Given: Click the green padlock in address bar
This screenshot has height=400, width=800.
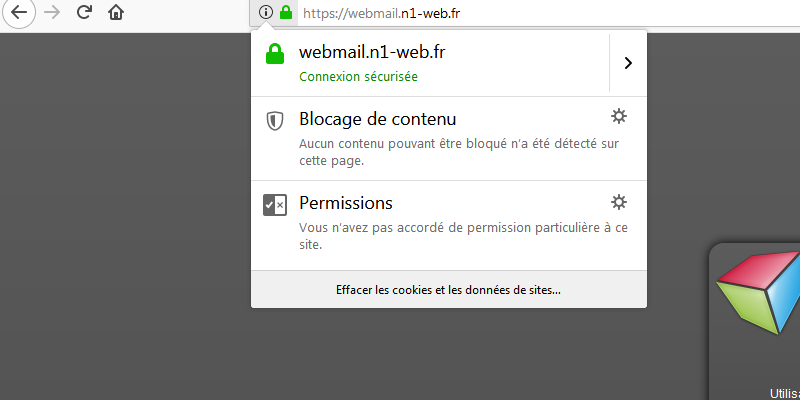Looking at the screenshot, I should (x=286, y=13).
